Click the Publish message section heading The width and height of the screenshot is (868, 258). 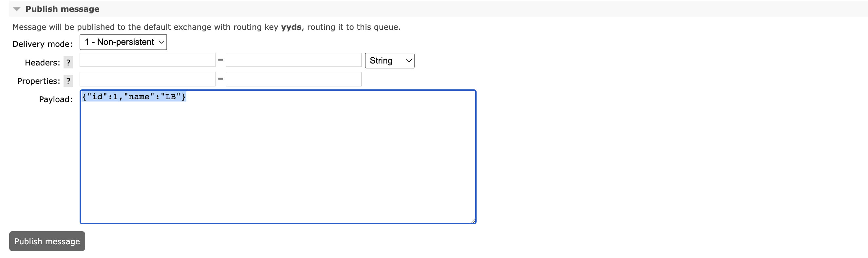[x=62, y=9]
